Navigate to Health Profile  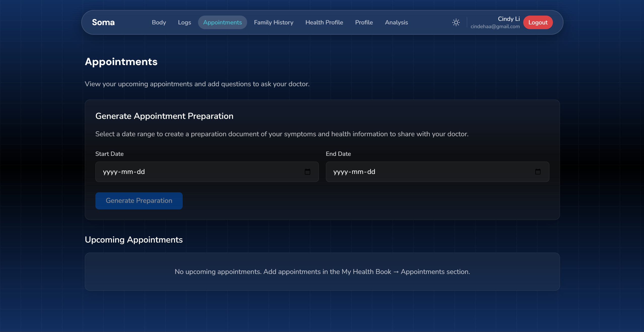[324, 22]
